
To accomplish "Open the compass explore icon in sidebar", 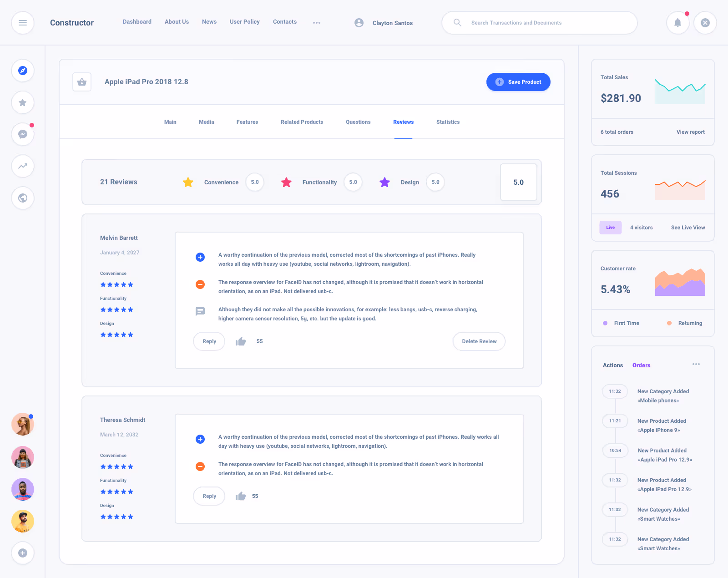I will coord(23,71).
